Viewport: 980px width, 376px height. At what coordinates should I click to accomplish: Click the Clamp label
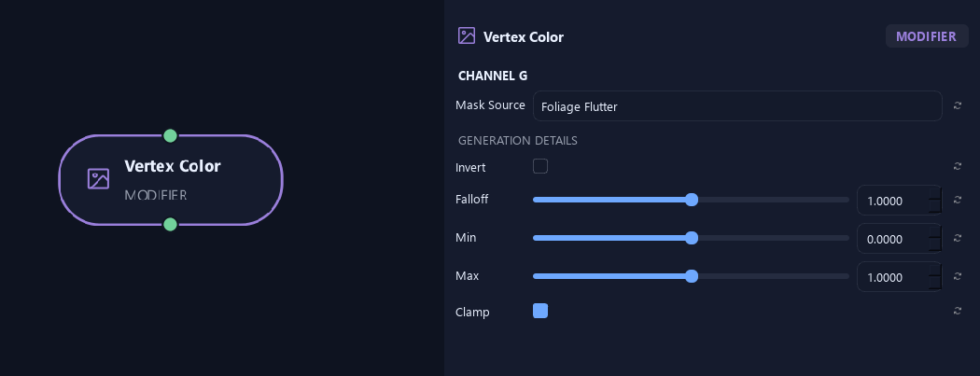[x=472, y=312]
